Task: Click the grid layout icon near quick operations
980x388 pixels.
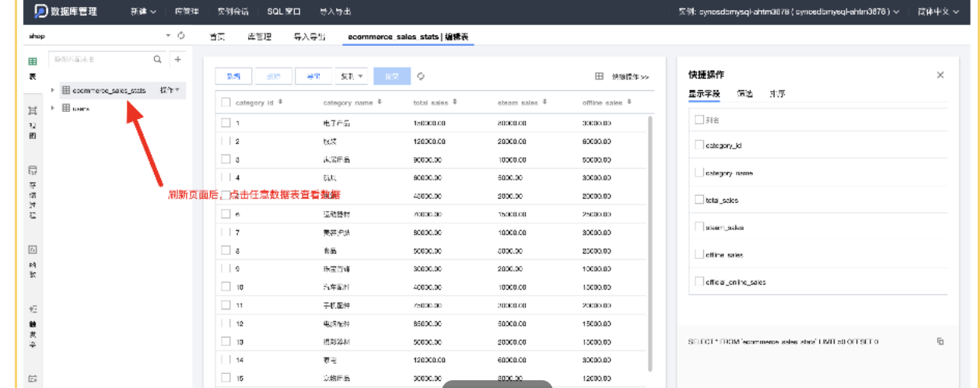Action: point(599,76)
